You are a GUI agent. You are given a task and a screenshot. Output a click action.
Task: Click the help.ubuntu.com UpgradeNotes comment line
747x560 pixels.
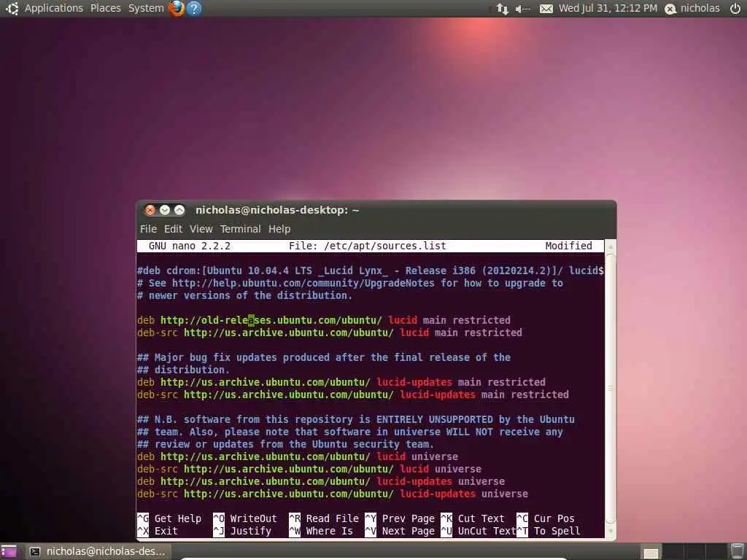(350, 283)
